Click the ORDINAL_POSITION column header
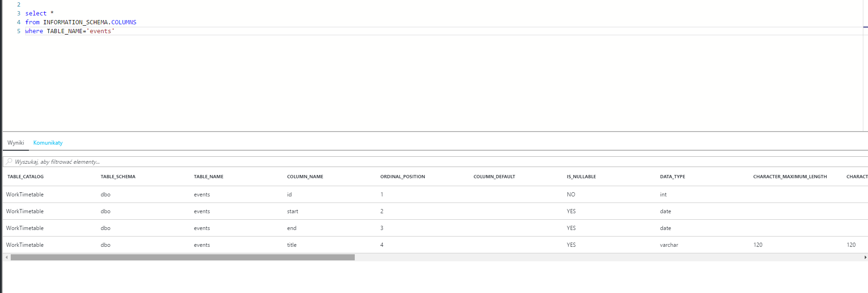This screenshot has height=293, width=868. click(x=402, y=177)
